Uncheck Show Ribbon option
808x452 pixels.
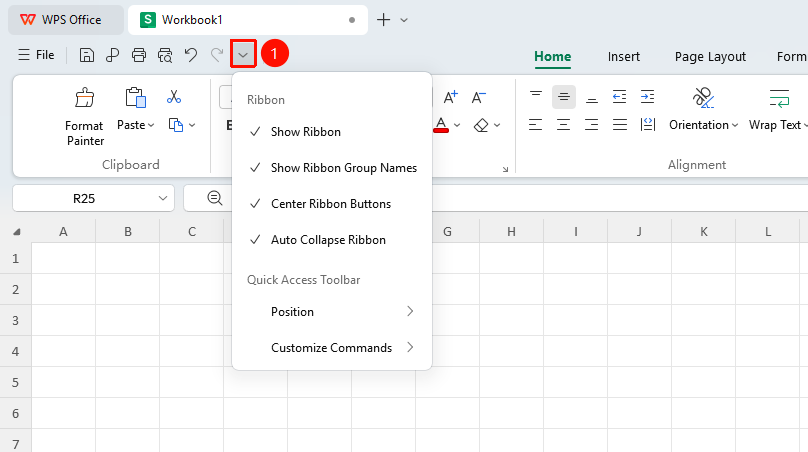[332, 132]
